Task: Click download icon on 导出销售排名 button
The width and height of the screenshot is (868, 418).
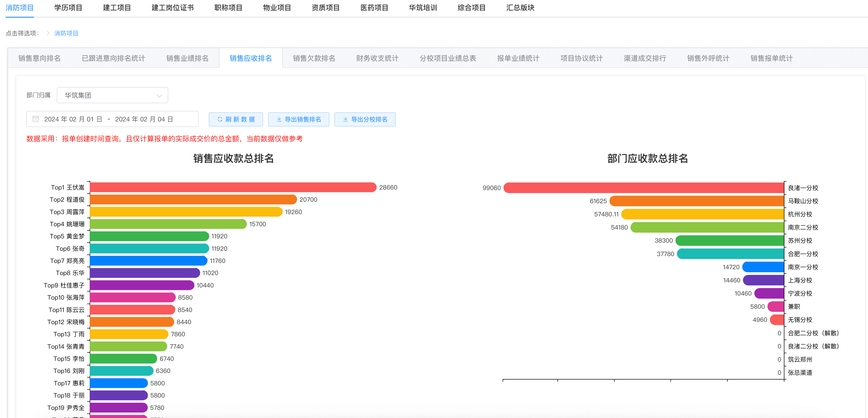Action: coord(279,119)
